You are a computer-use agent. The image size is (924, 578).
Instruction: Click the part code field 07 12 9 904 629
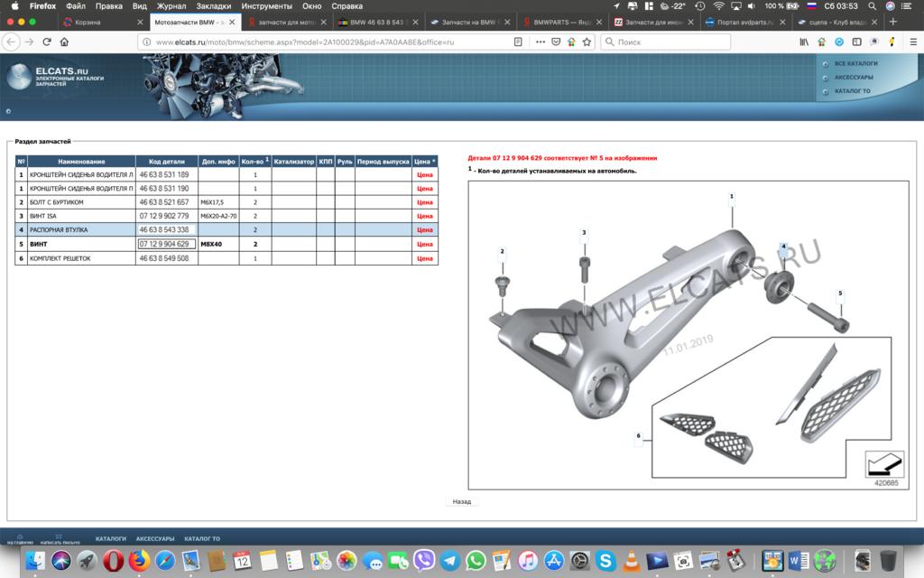point(164,244)
